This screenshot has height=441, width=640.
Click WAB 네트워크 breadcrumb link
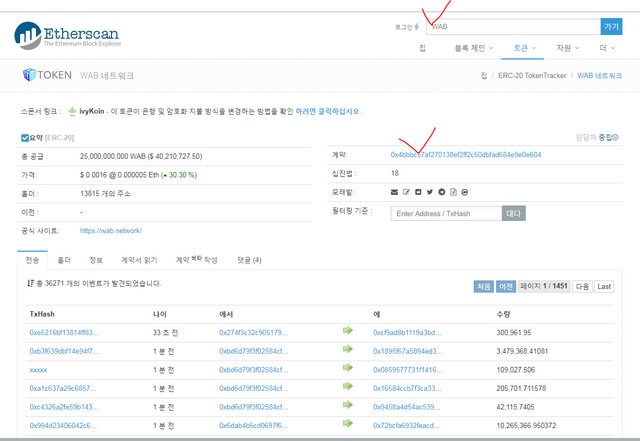[x=600, y=76]
